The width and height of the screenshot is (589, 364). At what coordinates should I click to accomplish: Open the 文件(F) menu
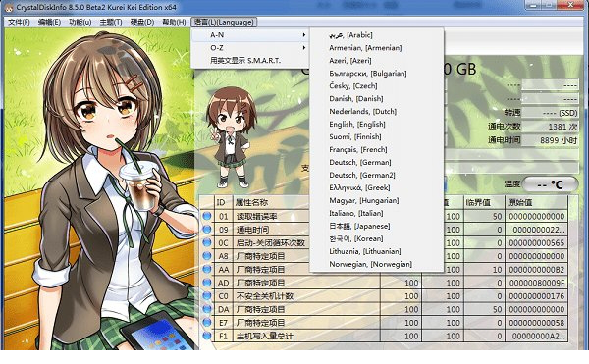(19, 23)
